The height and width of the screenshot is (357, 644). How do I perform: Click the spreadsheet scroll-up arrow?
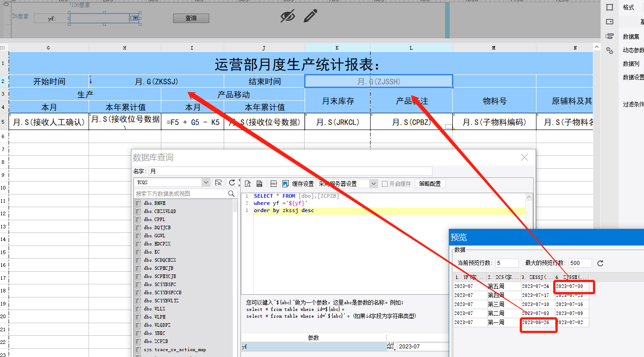[x=597, y=47]
